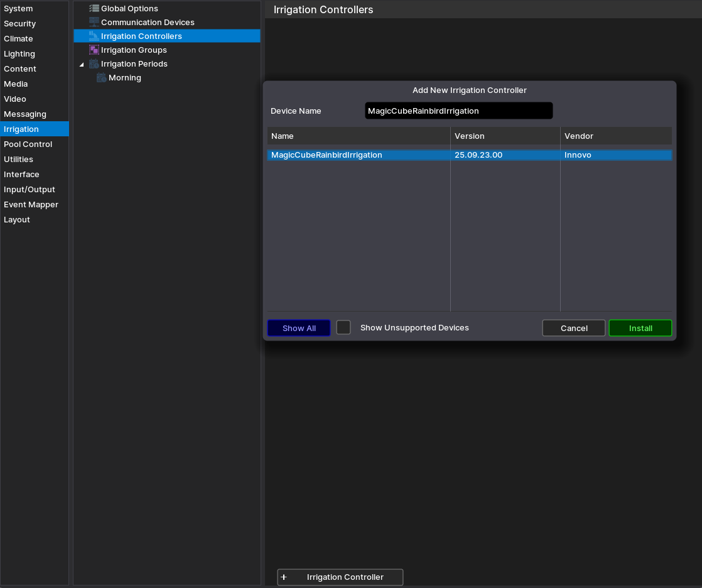
Task: Click the Show All button
Action: [299, 329]
